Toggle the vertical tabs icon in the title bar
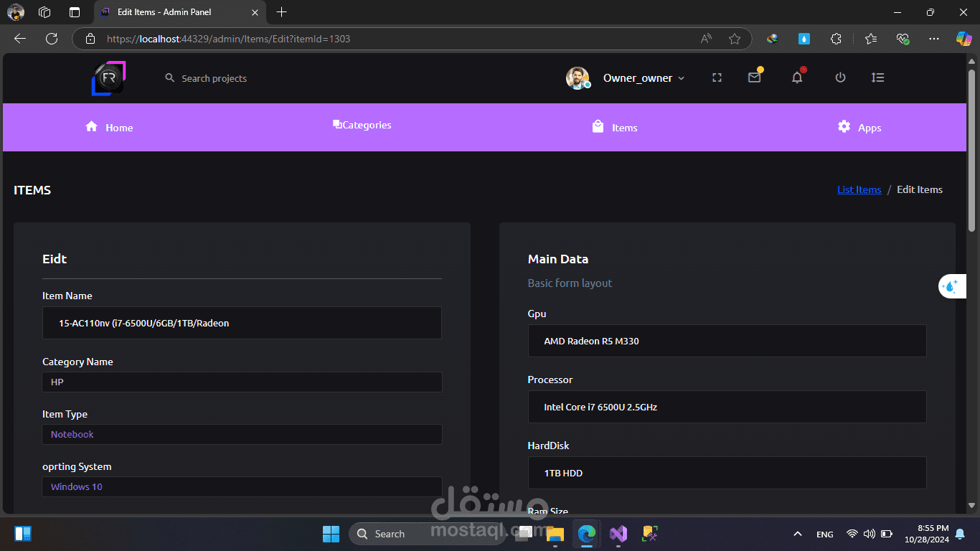 click(75, 12)
